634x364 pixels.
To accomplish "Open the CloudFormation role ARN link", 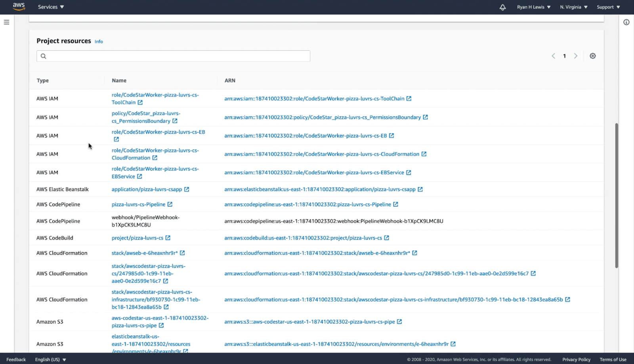I will point(322,154).
